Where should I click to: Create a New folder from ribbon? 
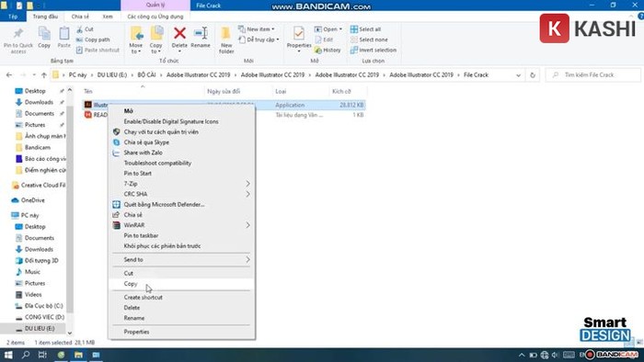pos(226,40)
